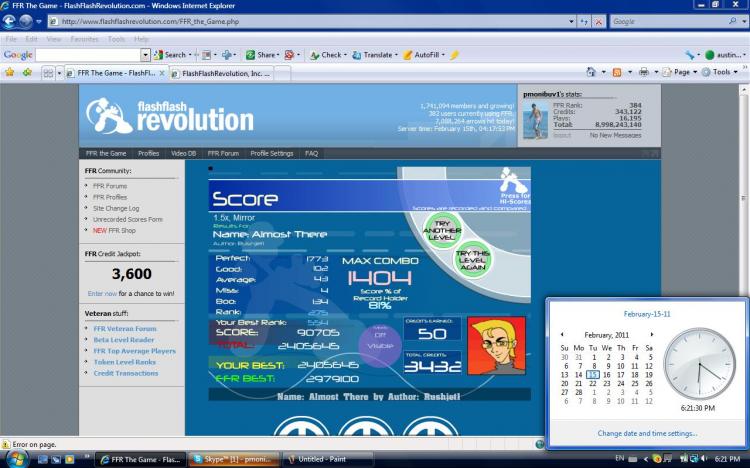Open a new blank tab
This screenshot has height=468, width=750.
pyautogui.click(x=282, y=73)
